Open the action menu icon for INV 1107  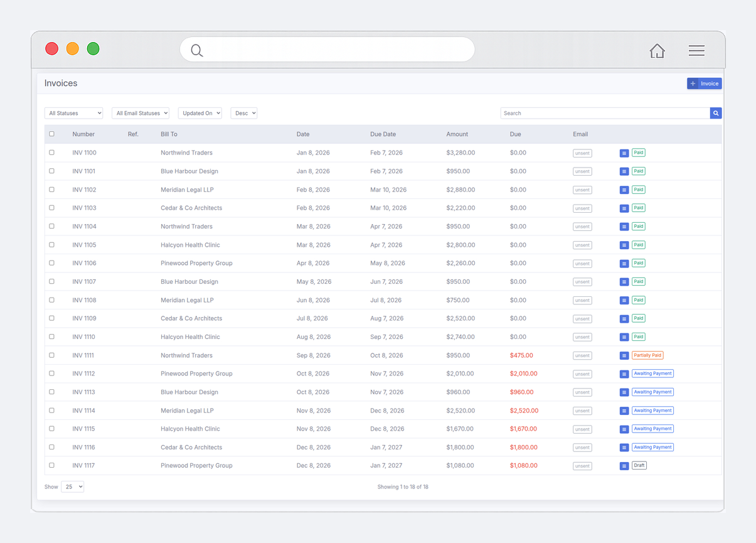624,282
